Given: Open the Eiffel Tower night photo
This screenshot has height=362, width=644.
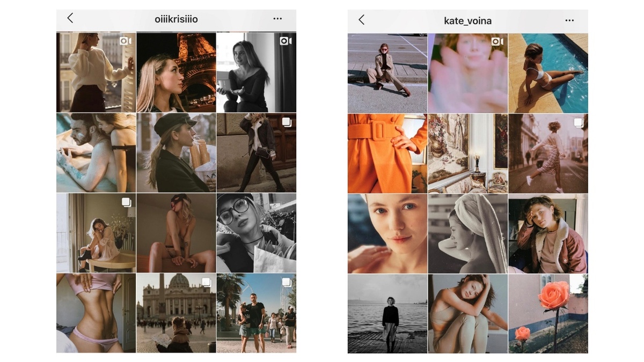Looking at the screenshot, I should tap(176, 72).
